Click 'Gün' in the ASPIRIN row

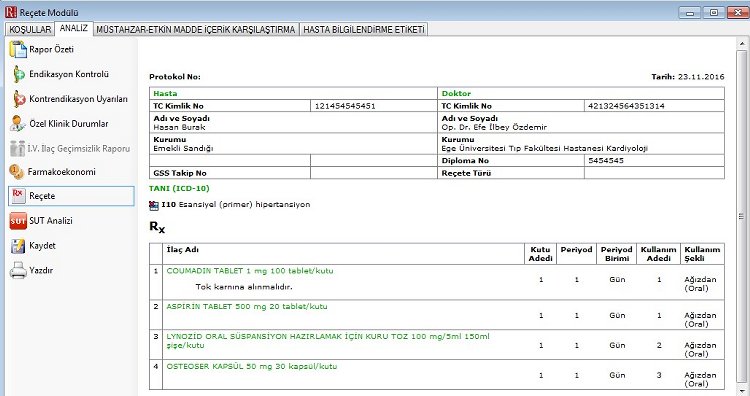point(617,316)
